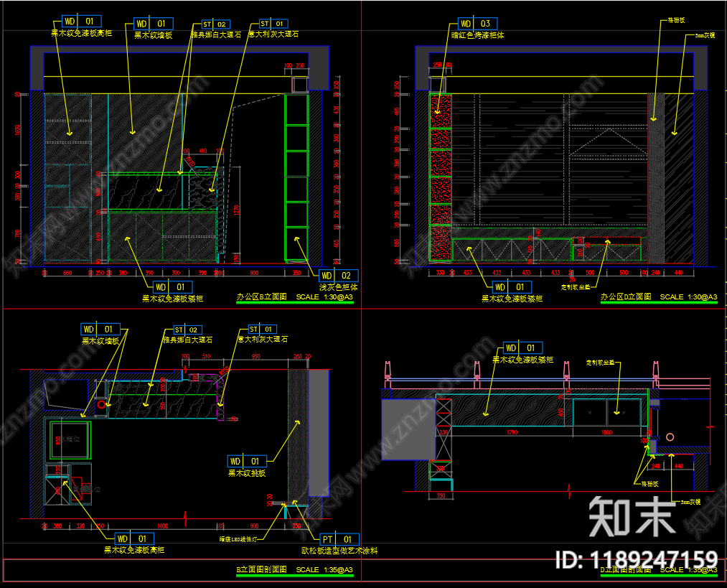Select the 欧松板造型做艺术涂料 annotation
This screenshot has width=727, height=588.
339,551
